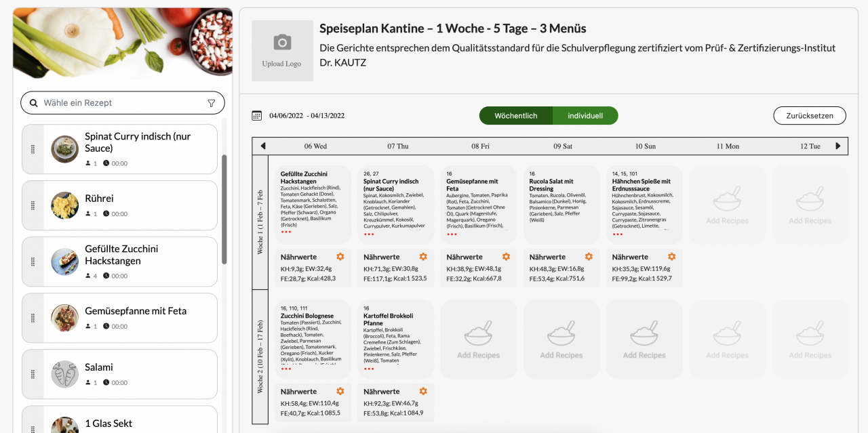Screen dimensions: 868x433
Task: Add a recipe to Monday in week 1
Action: [x=727, y=205]
